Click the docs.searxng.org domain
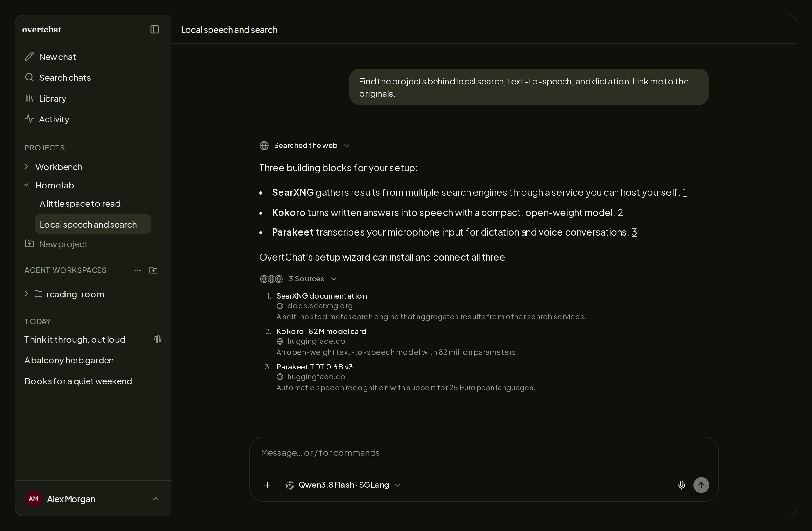This screenshot has width=812, height=531. (320, 306)
